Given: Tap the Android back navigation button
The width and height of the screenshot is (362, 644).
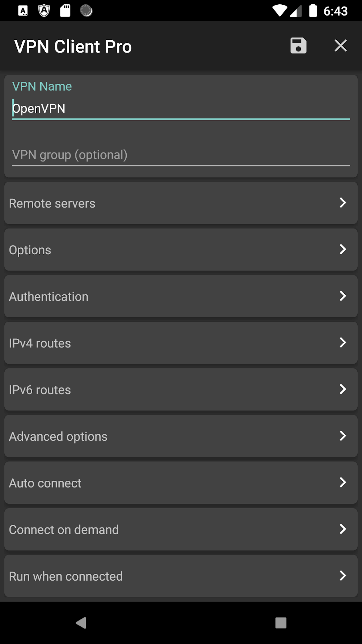Looking at the screenshot, I should 81,623.
